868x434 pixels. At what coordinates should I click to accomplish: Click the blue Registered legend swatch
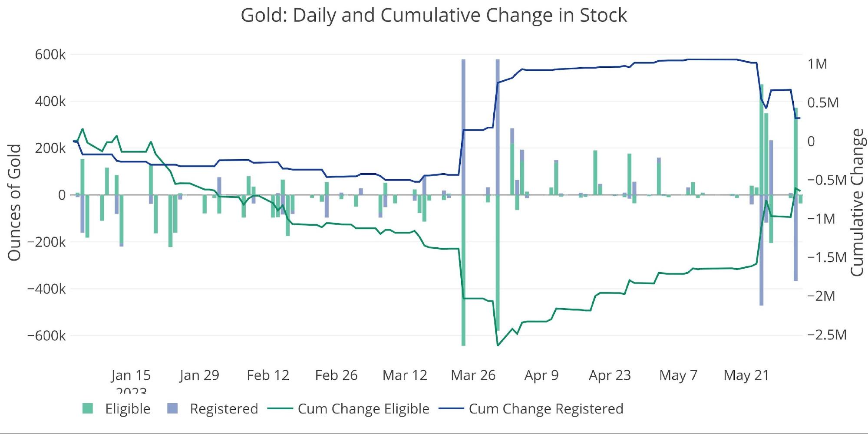tap(172, 408)
